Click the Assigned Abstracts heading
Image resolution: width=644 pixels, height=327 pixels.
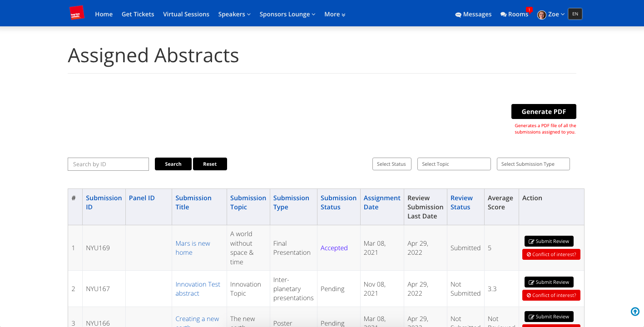coord(154,55)
